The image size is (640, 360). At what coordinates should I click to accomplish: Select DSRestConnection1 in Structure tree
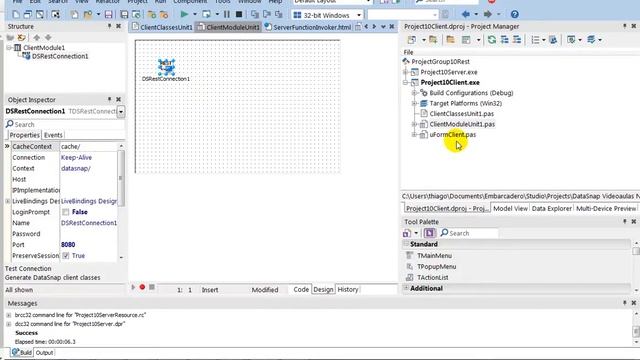coord(60,56)
